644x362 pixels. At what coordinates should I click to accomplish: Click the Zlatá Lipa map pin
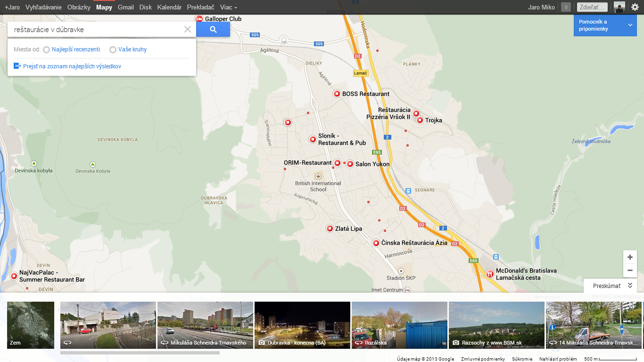(x=330, y=229)
